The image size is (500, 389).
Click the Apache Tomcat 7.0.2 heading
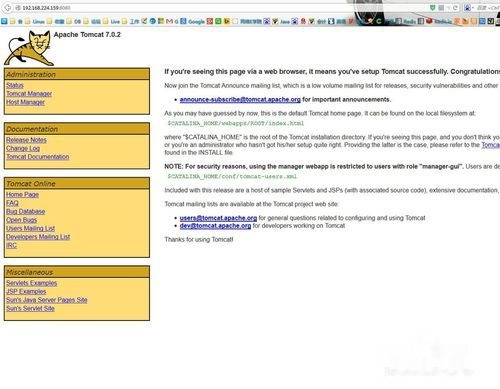pyautogui.click(x=87, y=35)
